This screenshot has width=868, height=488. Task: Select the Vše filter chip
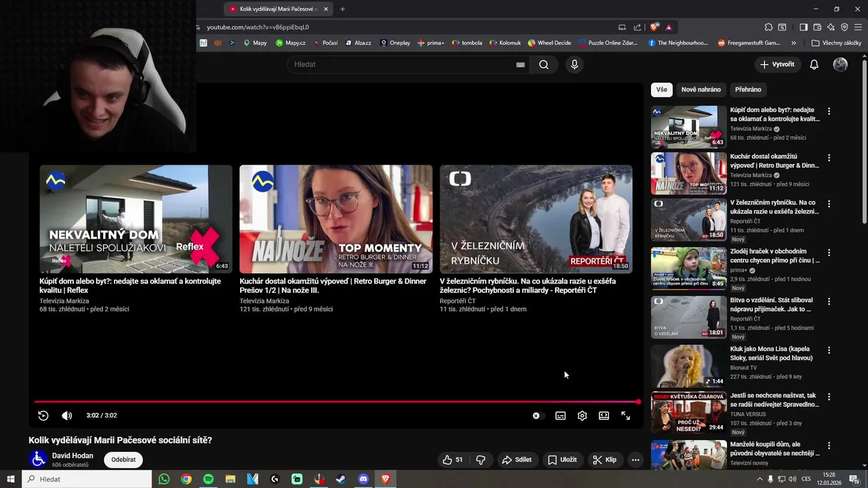pos(661,89)
